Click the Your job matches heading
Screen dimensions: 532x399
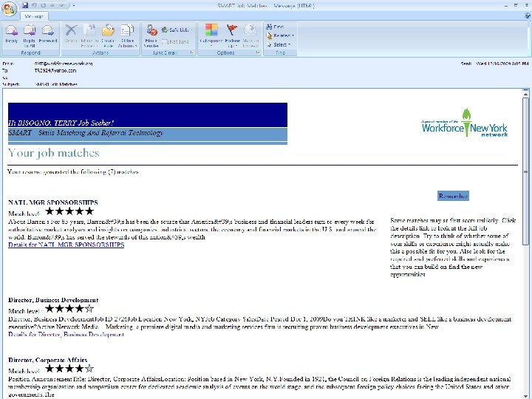pos(54,153)
